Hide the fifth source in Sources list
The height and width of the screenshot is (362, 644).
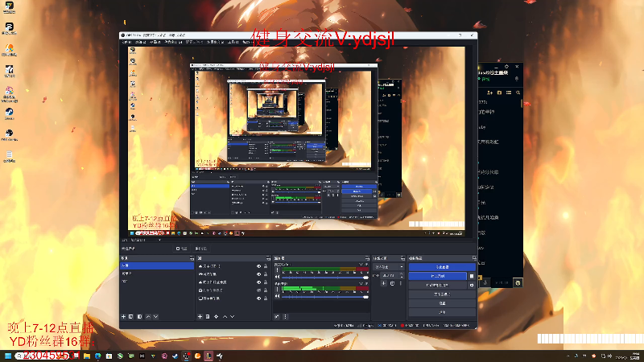click(x=258, y=298)
